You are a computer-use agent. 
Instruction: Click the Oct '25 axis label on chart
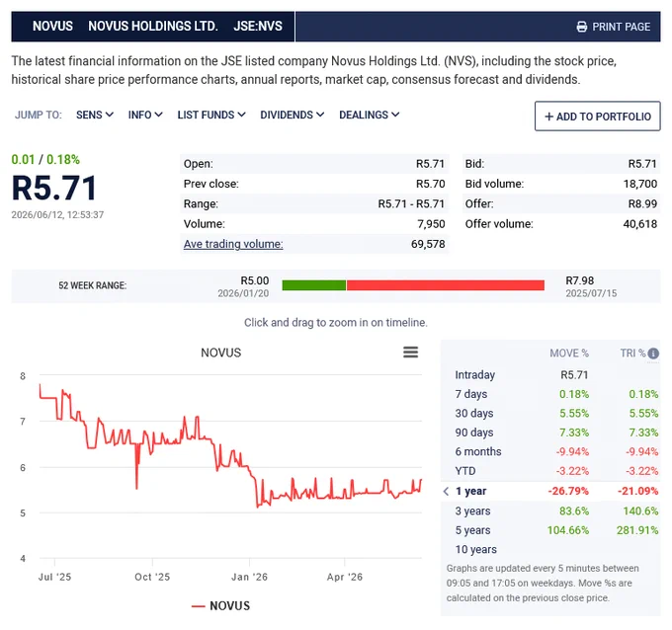click(x=152, y=577)
